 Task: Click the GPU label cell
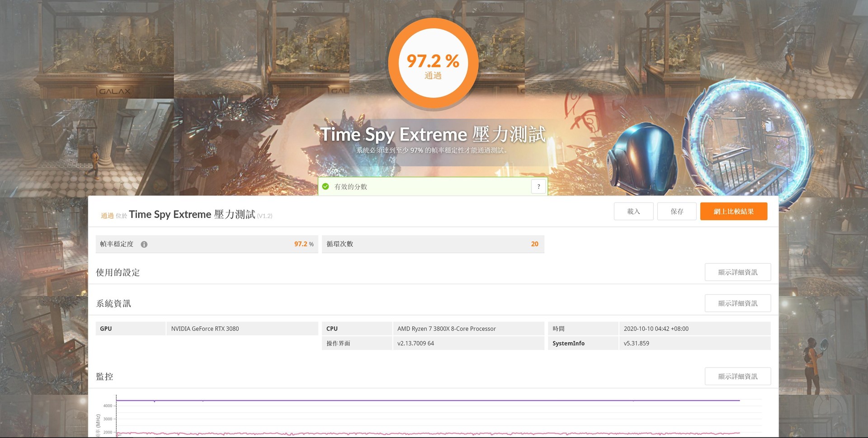click(x=131, y=329)
